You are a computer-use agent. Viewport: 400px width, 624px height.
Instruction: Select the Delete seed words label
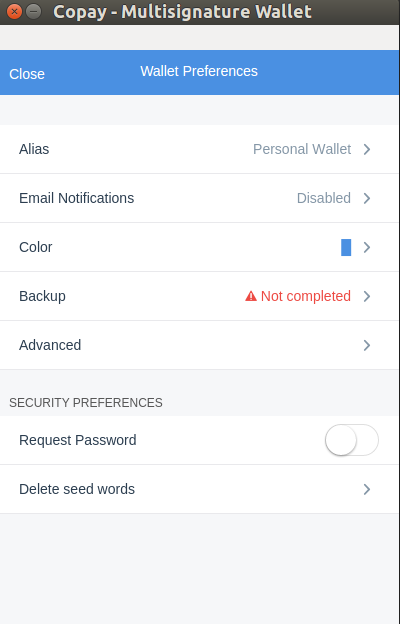[x=77, y=489]
